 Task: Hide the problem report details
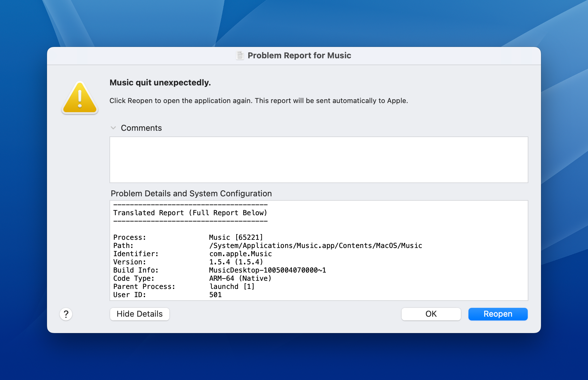point(140,314)
